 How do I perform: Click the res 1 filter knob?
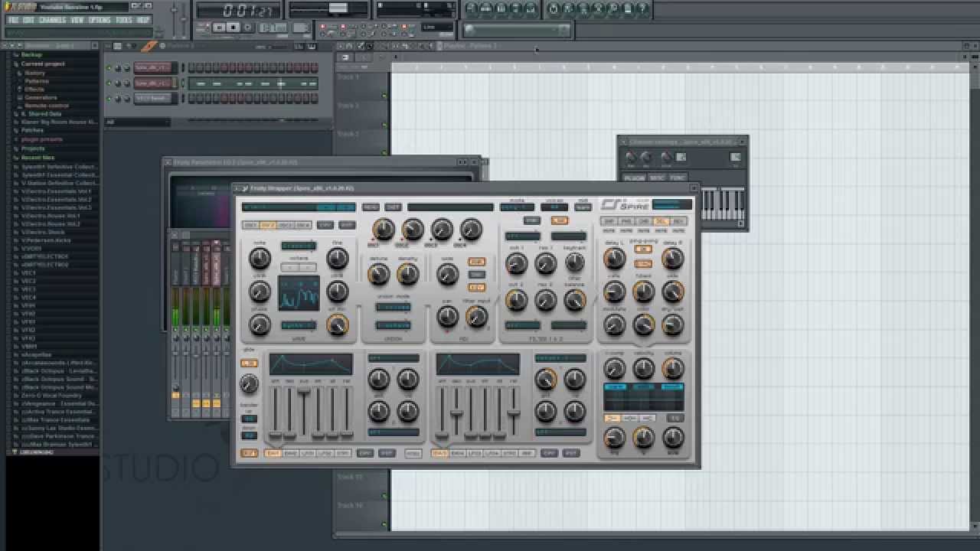pos(546,263)
